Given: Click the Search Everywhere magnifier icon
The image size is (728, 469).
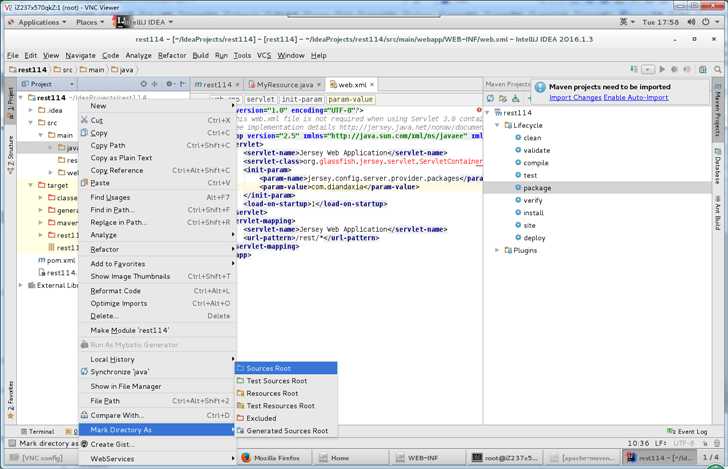Looking at the screenshot, I should [x=718, y=69].
